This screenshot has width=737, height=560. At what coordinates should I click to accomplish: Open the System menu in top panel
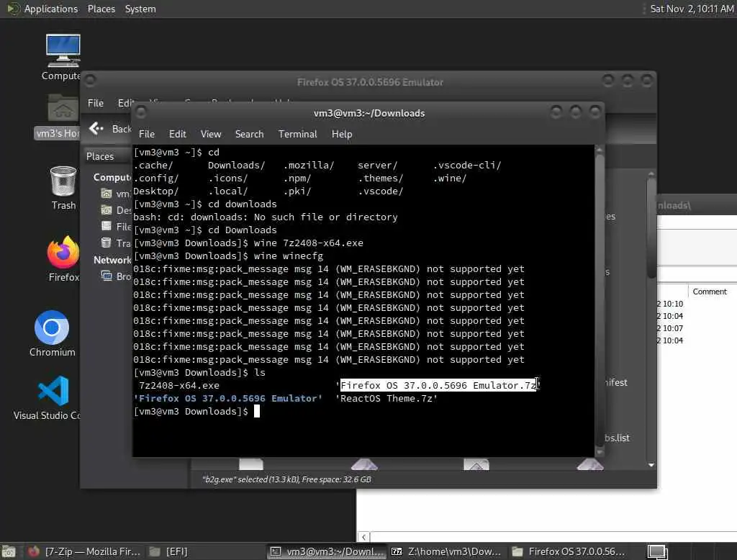140,9
